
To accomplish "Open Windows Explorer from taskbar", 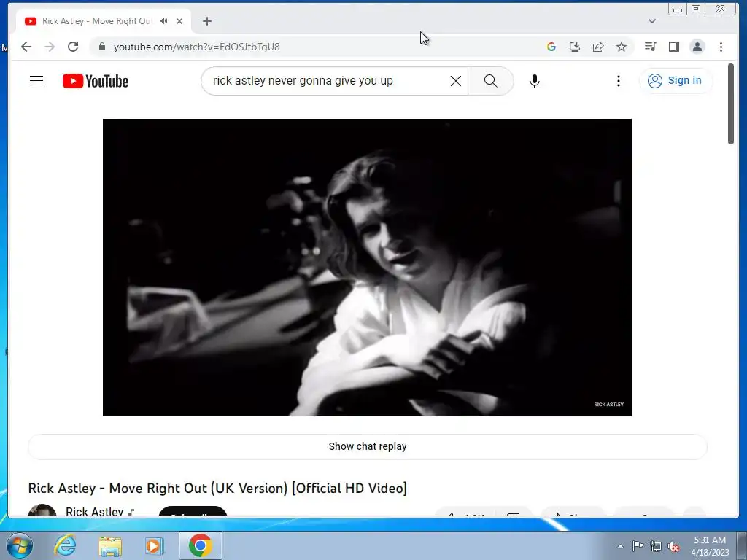I will pos(110,545).
